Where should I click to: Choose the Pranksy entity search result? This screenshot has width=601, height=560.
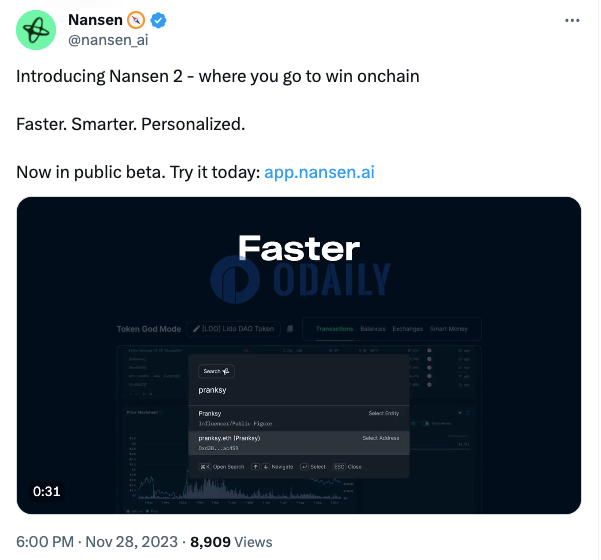pos(298,416)
